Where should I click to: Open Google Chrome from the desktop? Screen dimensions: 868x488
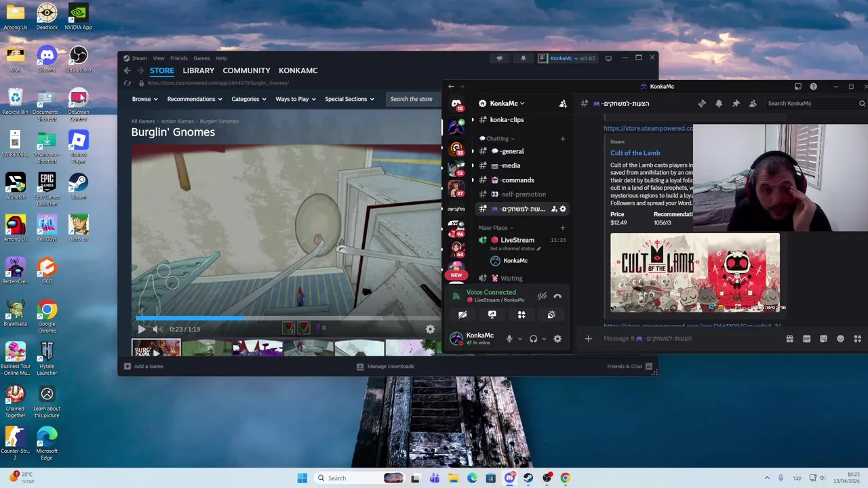[x=47, y=317]
